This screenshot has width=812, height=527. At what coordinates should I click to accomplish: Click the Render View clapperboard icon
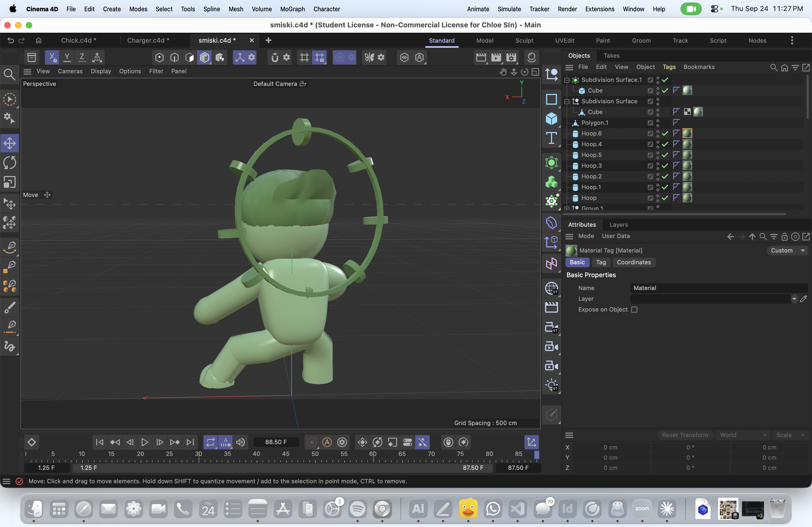coord(481,57)
